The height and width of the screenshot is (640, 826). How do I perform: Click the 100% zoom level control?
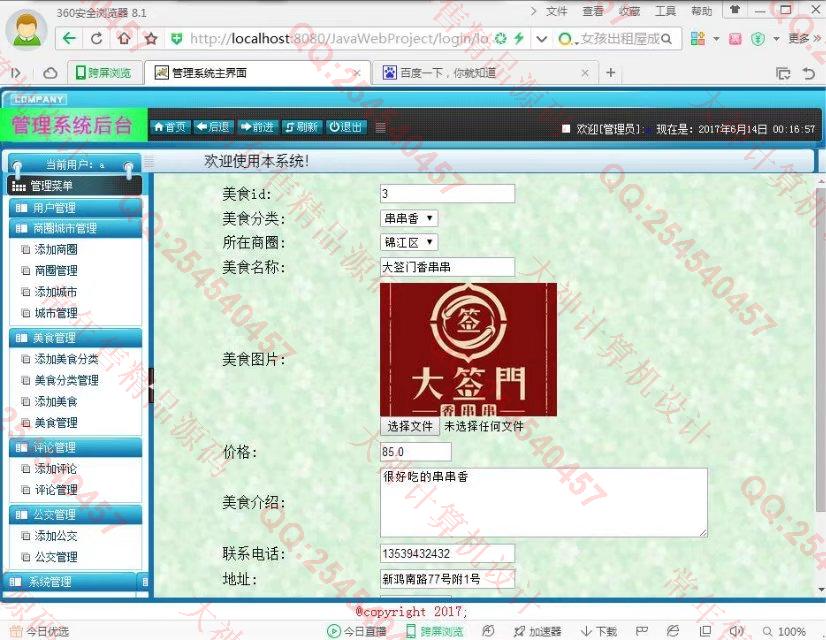point(785,631)
